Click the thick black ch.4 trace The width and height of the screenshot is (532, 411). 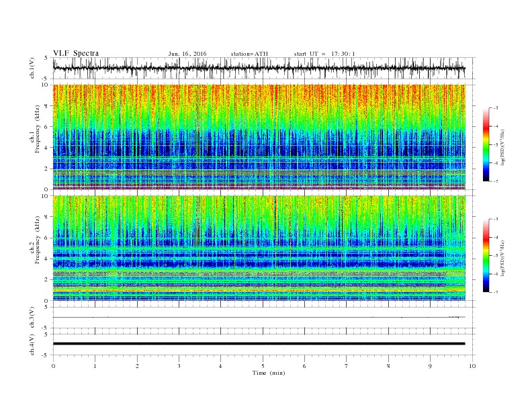pos(259,344)
